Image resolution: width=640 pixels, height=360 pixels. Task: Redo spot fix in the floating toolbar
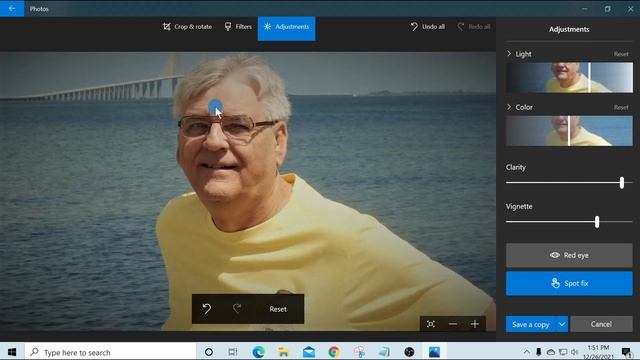click(237, 309)
